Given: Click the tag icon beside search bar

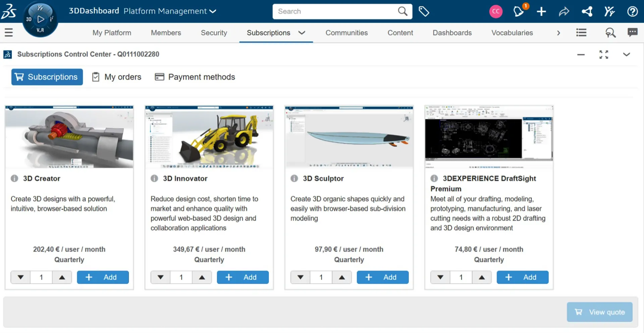Looking at the screenshot, I should coord(424,11).
